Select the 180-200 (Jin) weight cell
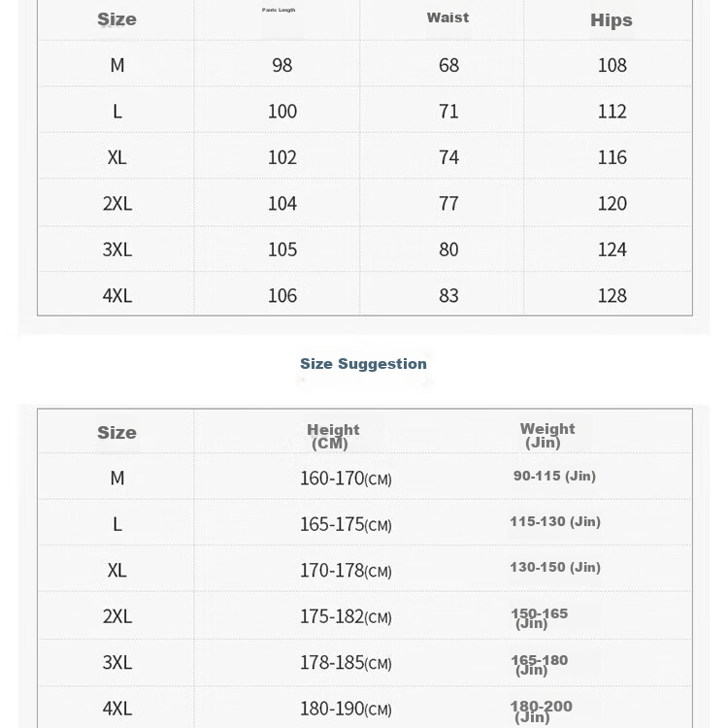Viewport: 728px width, 728px height. (x=541, y=711)
